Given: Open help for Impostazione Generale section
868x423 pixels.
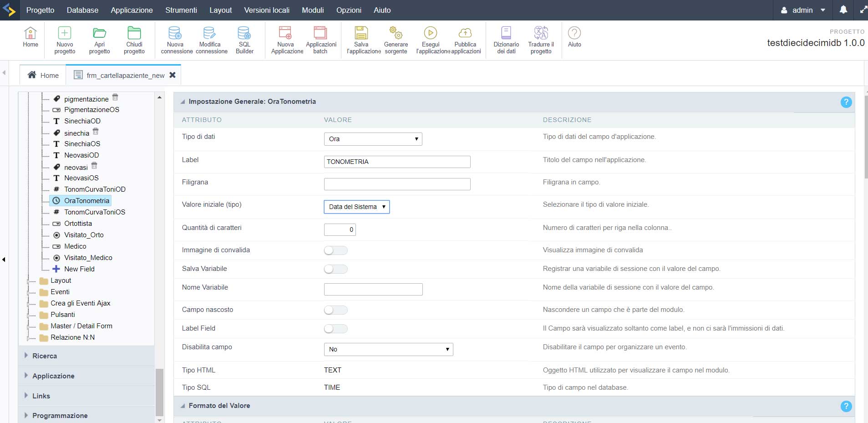Looking at the screenshot, I should (x=846, y=102).
